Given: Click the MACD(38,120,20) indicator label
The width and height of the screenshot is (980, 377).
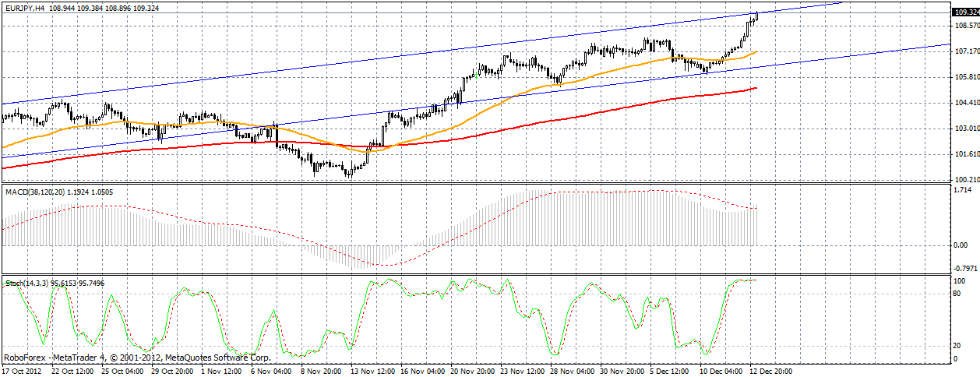Looking at the screenshot, I should pyautogui.click(x=36, y=191).
